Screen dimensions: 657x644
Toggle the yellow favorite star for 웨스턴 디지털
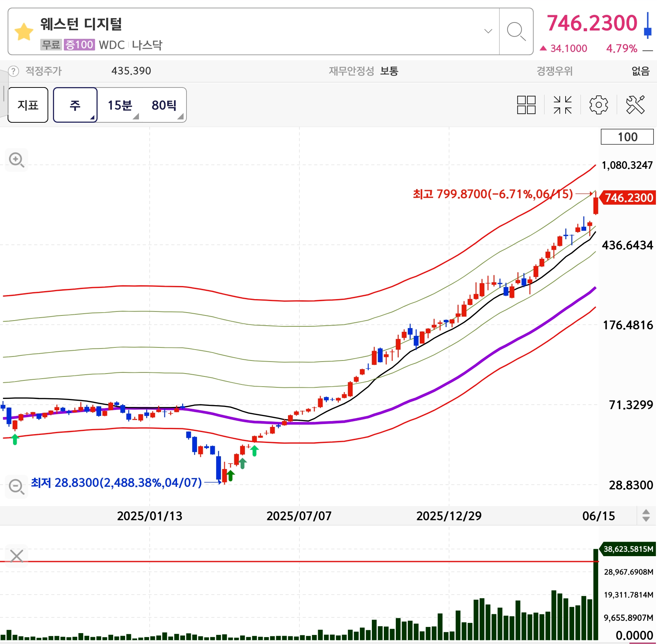(24, 32)
